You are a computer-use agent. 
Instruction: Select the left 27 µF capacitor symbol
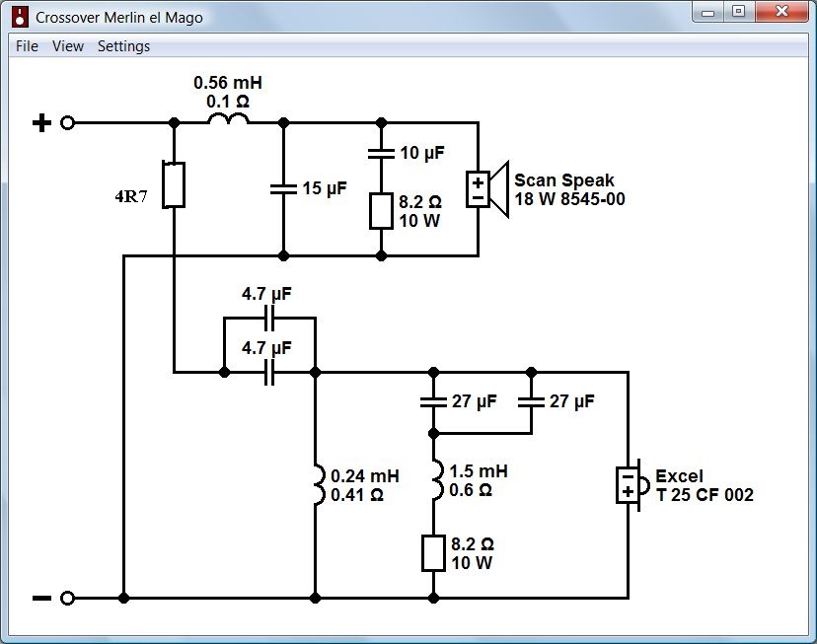point(433,402)
